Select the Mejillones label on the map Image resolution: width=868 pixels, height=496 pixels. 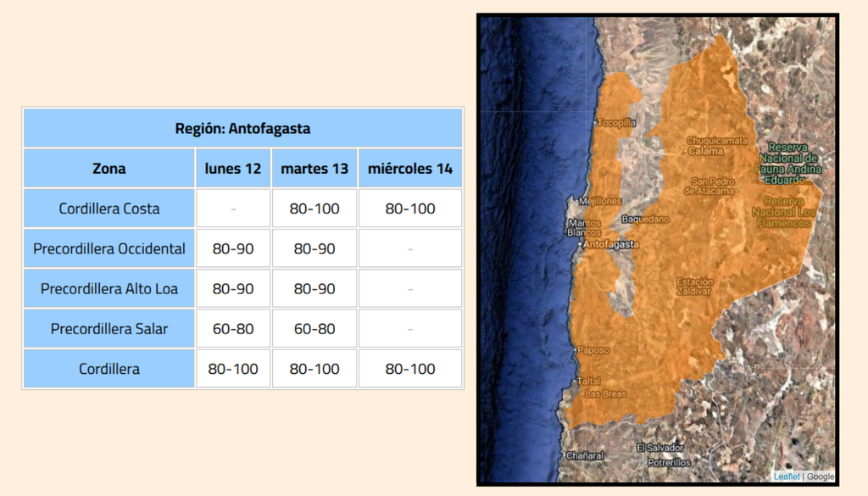600,201
